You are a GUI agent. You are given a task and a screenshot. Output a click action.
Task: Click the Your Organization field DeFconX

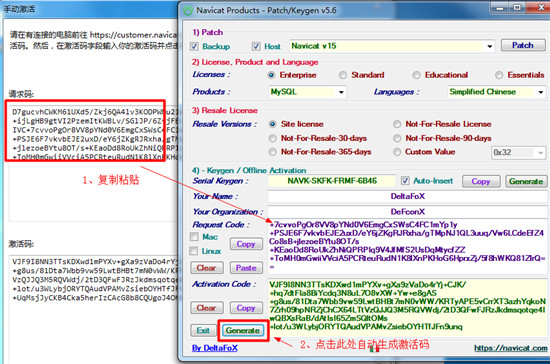[408, 212]
